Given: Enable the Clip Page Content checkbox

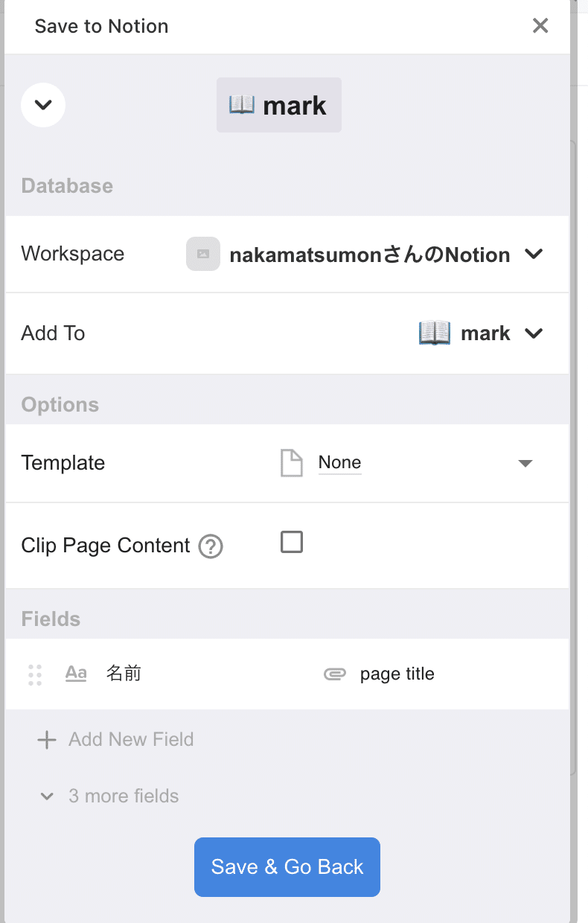Looking at the screenshot, I should tap(292, 542).
